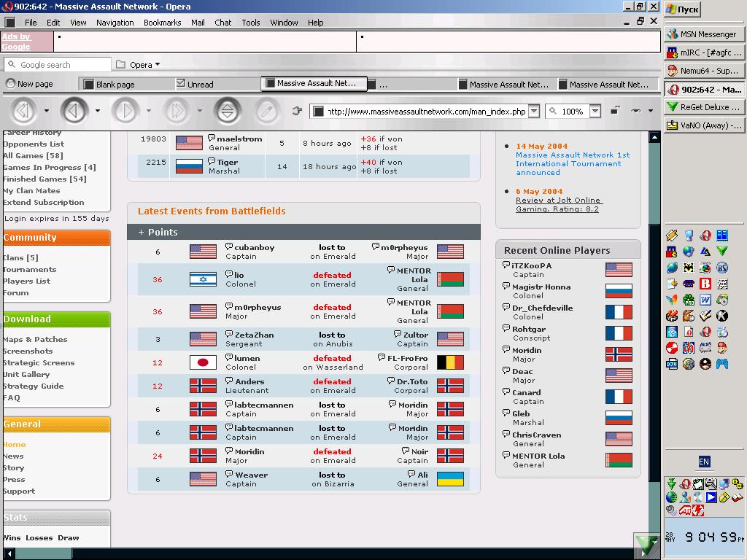Switch to the ReGet Deluxe taskbar window
The height and width of the screenshot is (560, 747).
704,107
